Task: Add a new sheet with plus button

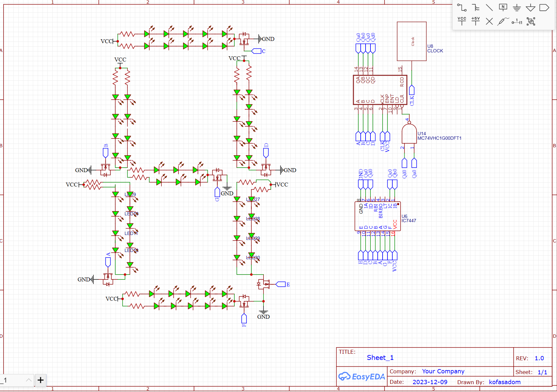Action: [x=41, y=380]
